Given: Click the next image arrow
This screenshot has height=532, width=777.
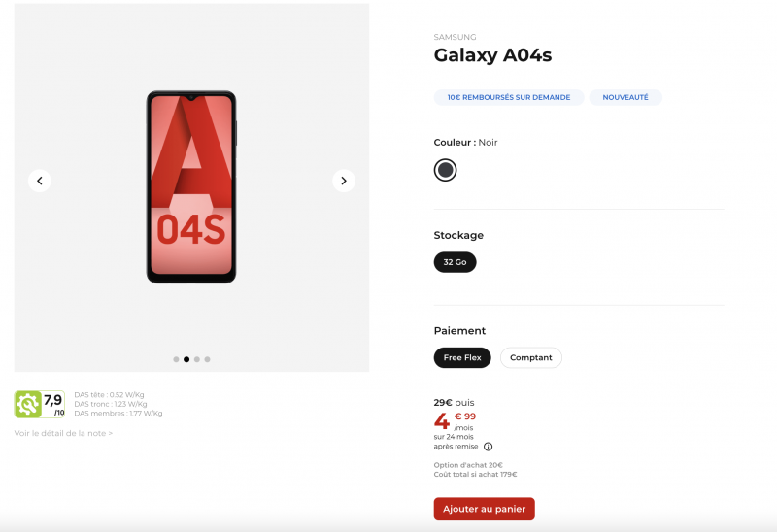Looking at the screenshot, I should pos(343,181).
